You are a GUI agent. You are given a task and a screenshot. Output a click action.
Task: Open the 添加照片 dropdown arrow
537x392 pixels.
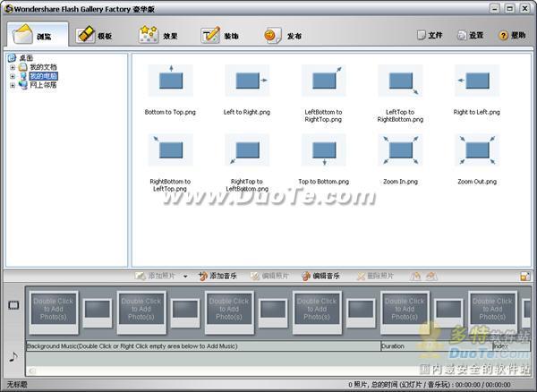[x=185, y=277]
